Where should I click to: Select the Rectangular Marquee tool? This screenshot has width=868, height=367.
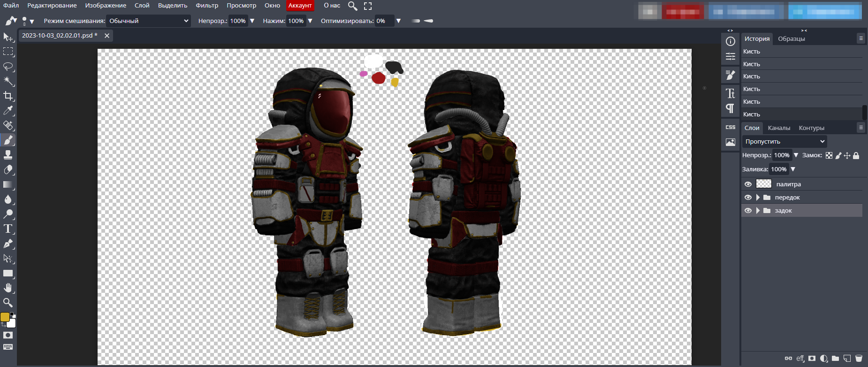(8, 52)
